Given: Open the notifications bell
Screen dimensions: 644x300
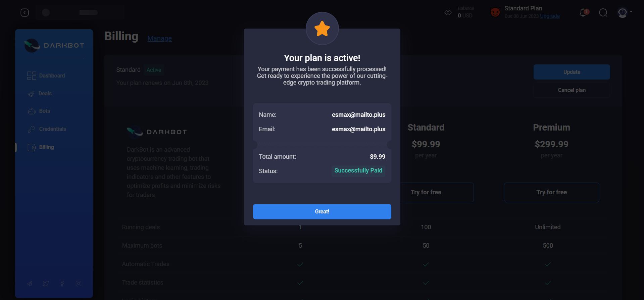Looking at the screenshot, I should pos(583,12).
